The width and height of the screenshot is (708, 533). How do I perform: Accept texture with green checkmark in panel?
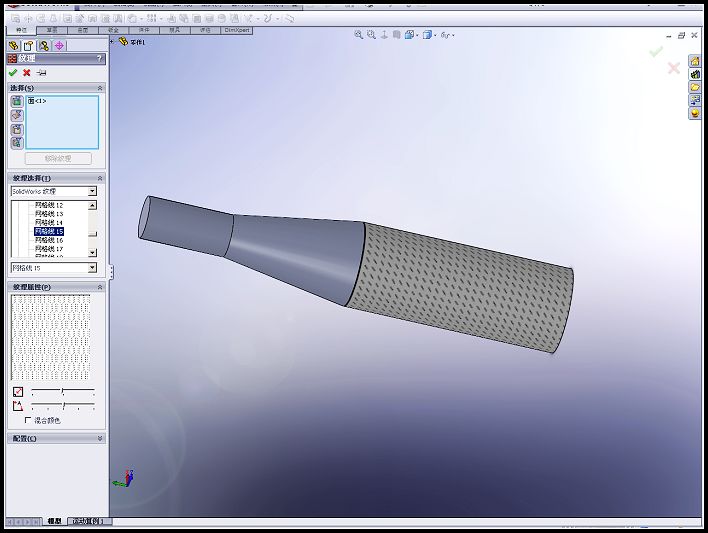coord(13,73)
